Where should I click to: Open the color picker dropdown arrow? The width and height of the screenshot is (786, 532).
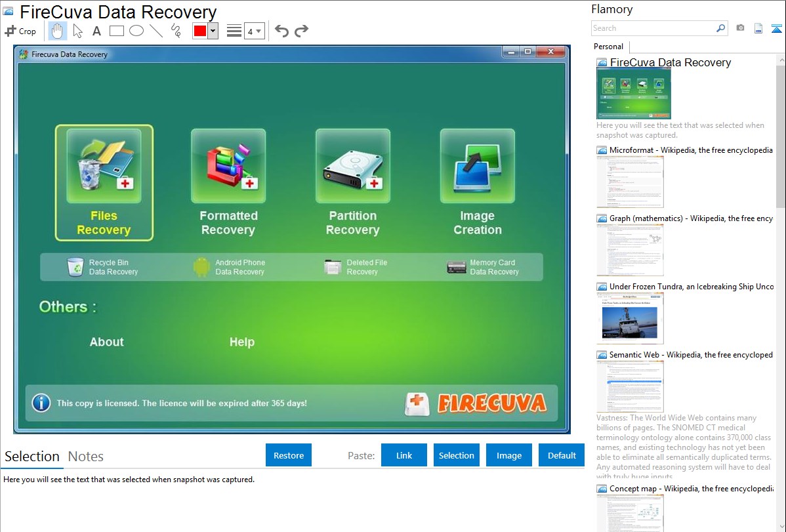tap(213, 31)
